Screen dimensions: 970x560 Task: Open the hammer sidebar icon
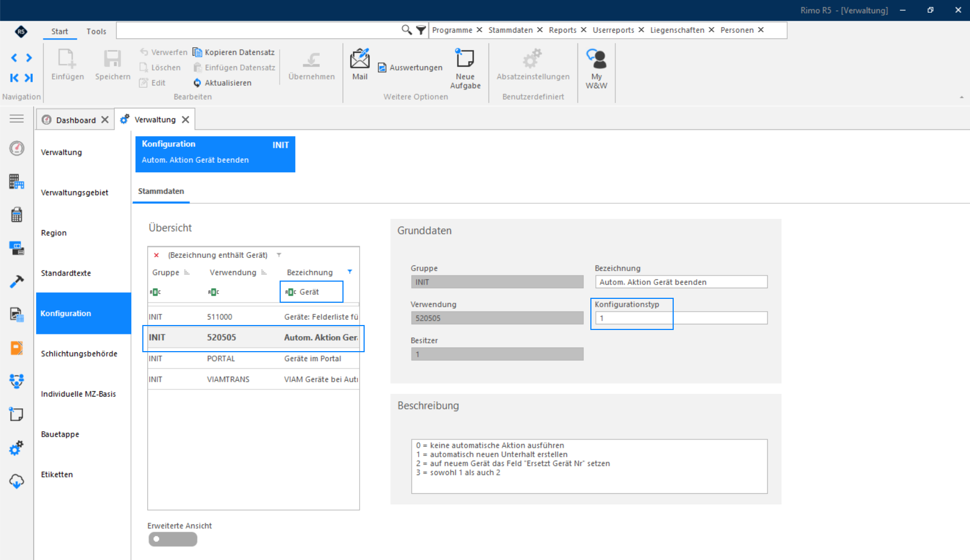[x=17, y=282]
